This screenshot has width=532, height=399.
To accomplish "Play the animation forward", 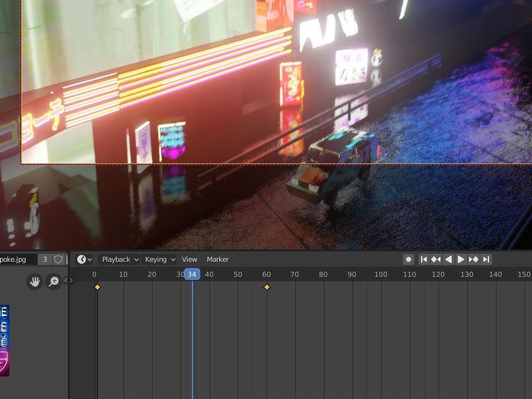I will click(461, 259).
